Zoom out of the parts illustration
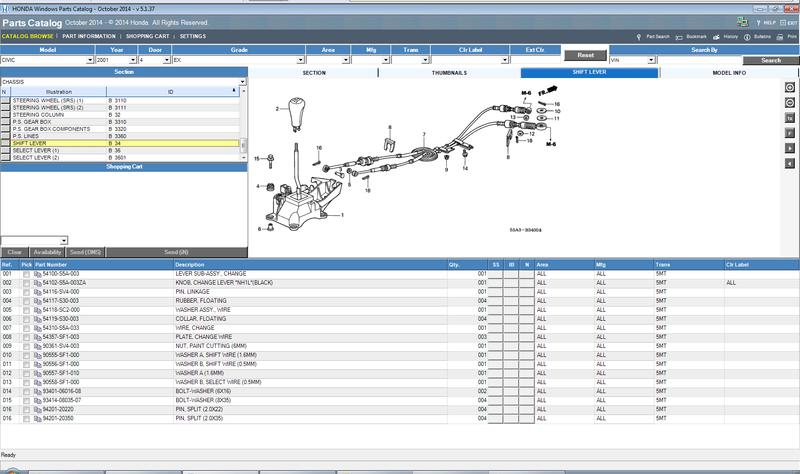This screenshot has width=800, height=474. click(789, 103)
